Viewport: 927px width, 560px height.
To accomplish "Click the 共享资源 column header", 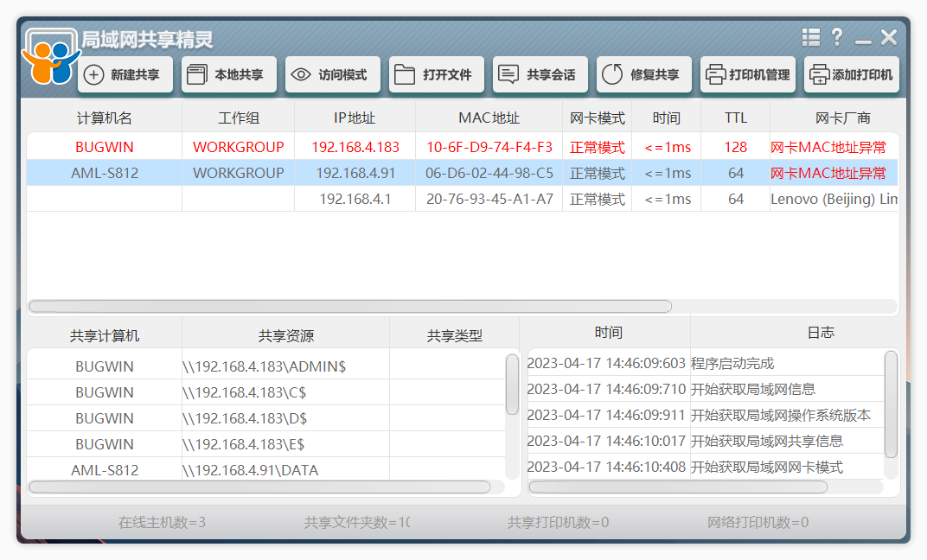I will tap(286, 335).
